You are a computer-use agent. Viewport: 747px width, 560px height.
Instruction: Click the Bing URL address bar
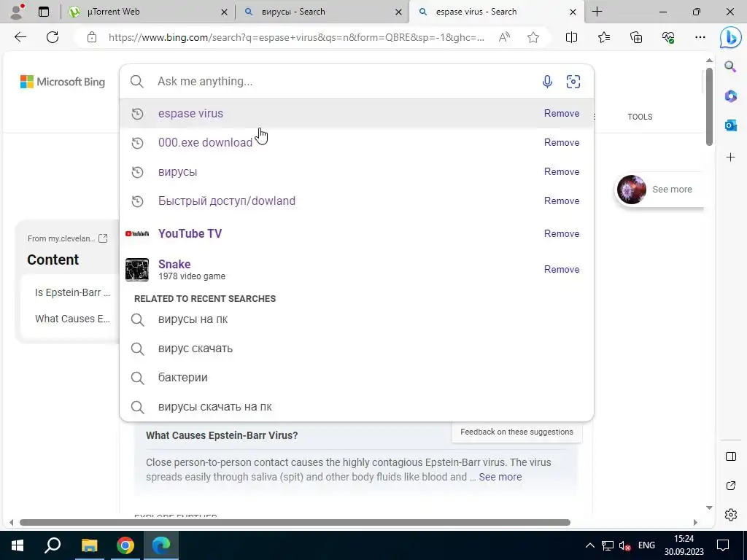pyautogui.click(x=296, y=37)
